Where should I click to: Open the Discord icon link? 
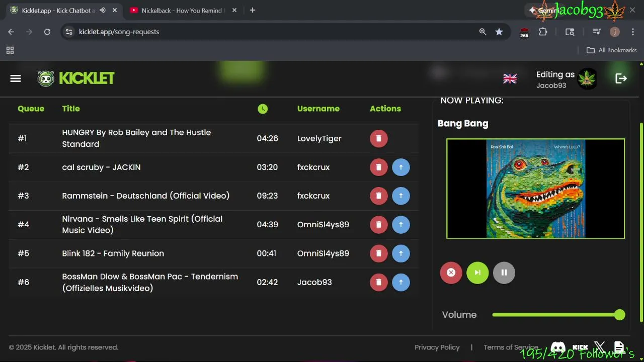pos(558,347)
